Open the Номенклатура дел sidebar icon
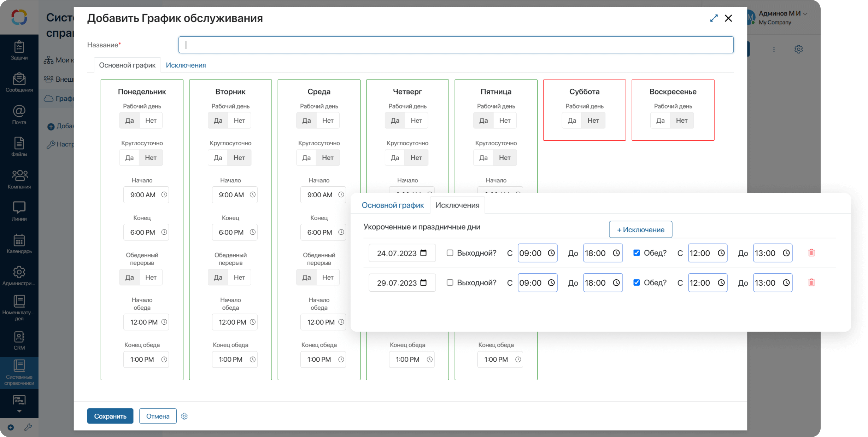The image size is (868, 437). (x=19, y=308)
